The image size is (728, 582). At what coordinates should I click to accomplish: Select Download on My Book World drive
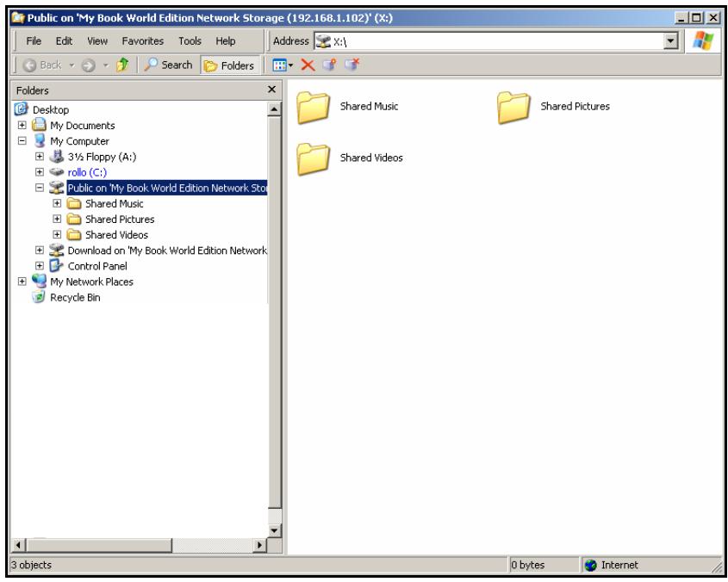167,251
